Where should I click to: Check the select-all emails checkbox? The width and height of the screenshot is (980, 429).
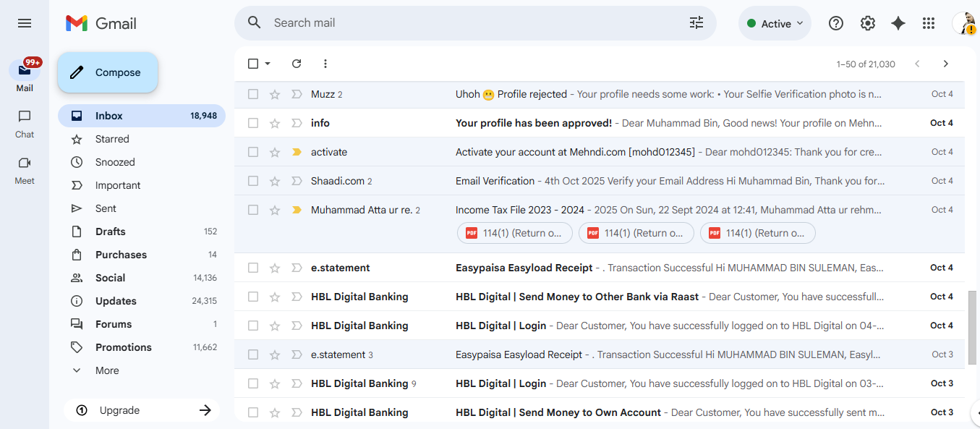[x=253, y=64]
